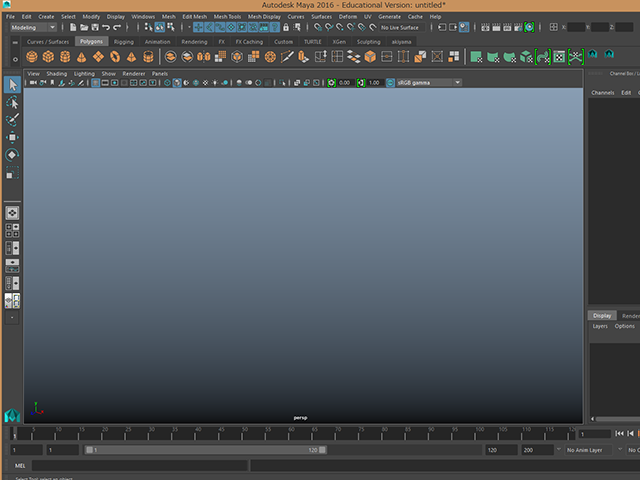
Task: Switch to the Curves / Surfaces shelf tab
Action: pos(48,42)
